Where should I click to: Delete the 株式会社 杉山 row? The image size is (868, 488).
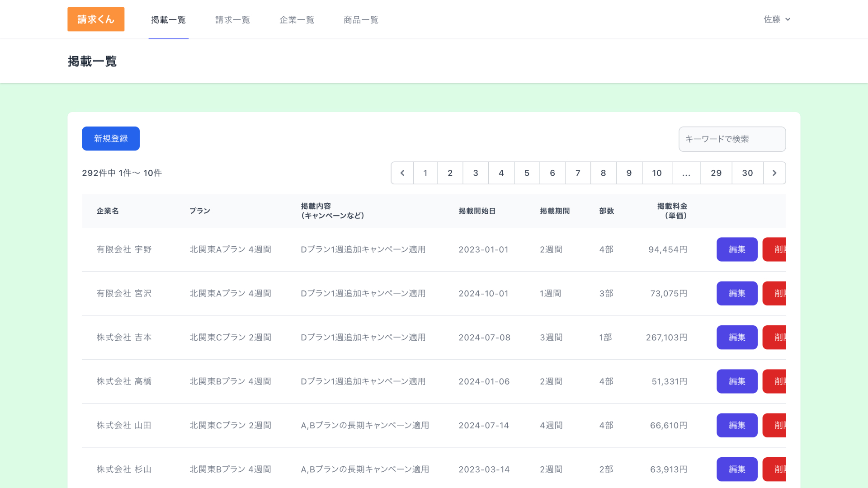point(774,469)
